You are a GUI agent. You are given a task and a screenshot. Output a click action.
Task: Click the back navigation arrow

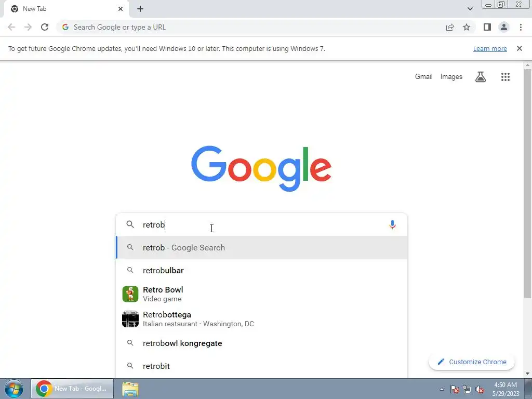(11, 27)
